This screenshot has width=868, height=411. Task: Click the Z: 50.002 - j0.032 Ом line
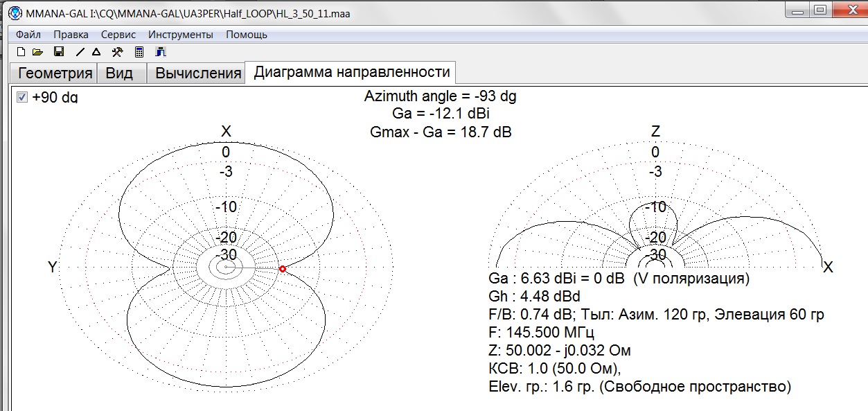[559, 351]
